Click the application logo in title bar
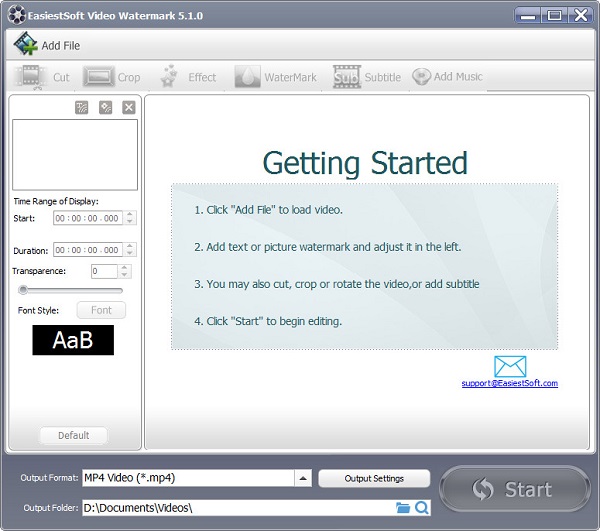This screenshot has width=600, height=531. pyautogui.click(x=17, y=15)
